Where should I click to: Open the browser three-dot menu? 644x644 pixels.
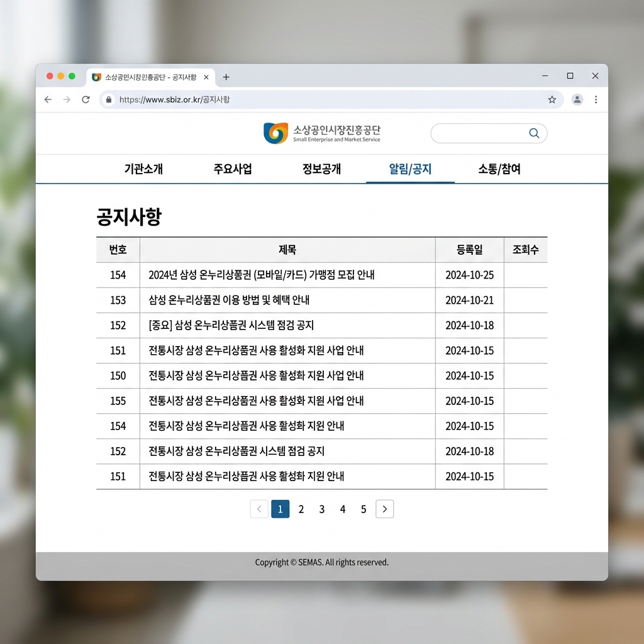(596, 99)
